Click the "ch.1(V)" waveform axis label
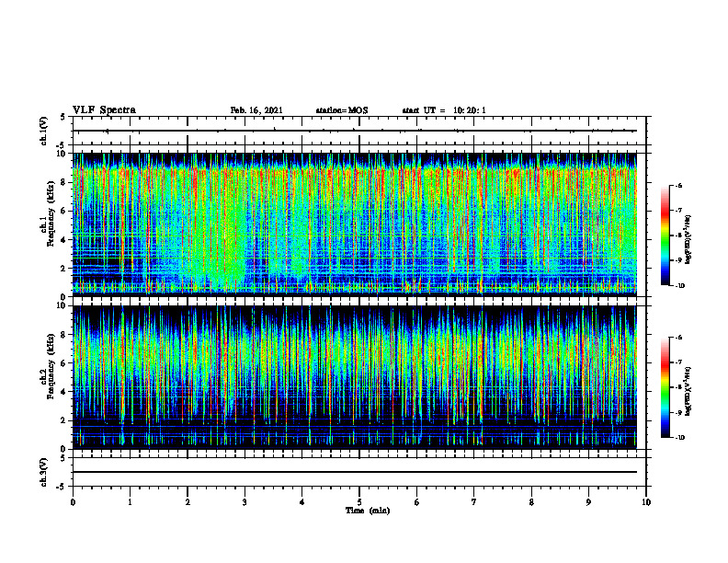Viewport: 728px width, 563px height. 43,131
